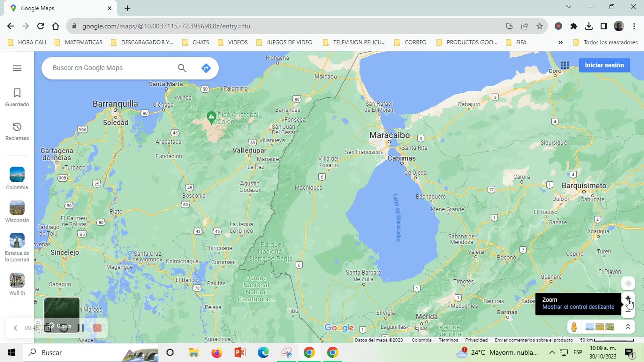The image size is (644, 362).
Task: Click the Privacidad footer link
Action: click(x=476, y=340)
